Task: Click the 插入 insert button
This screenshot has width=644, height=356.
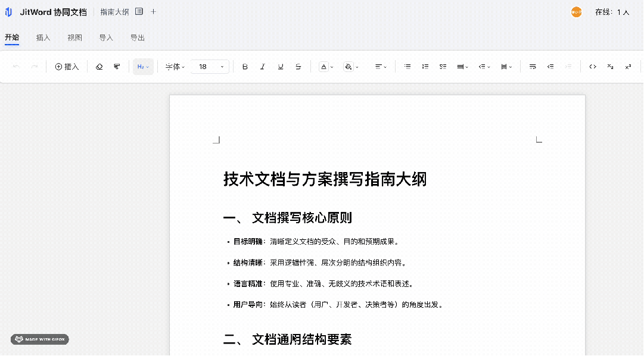Action: (66, 67)
